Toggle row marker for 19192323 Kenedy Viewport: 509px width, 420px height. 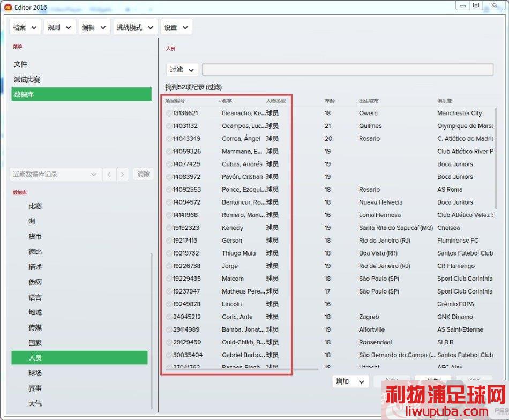pos(168,228)
